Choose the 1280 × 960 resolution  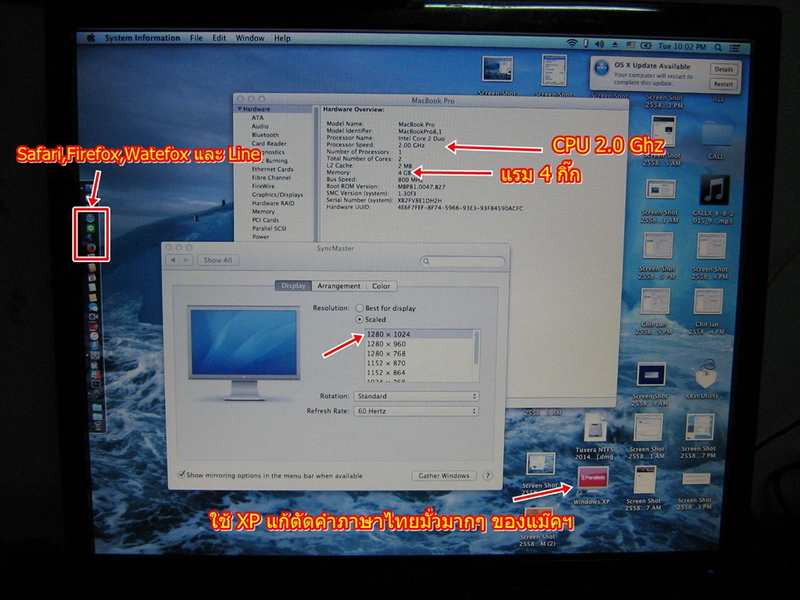pyautogui.click(x=419, y=344)
